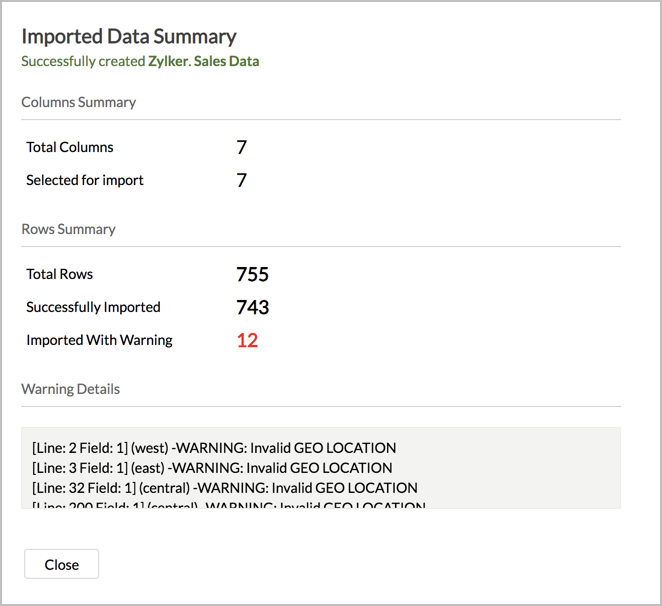Click the Imported Data Summary heading
The image size is (662, 606).
pyautogui.click(x=129, y=37)
